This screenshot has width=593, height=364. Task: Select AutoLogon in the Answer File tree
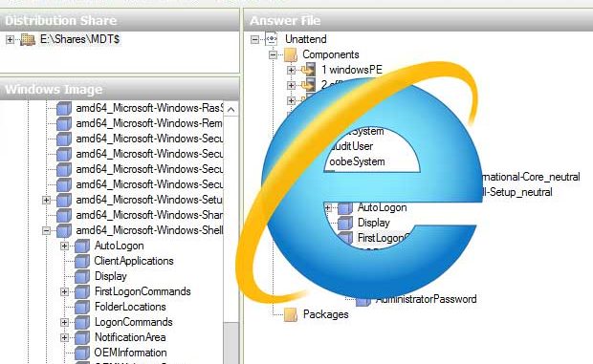pos(383,207)
